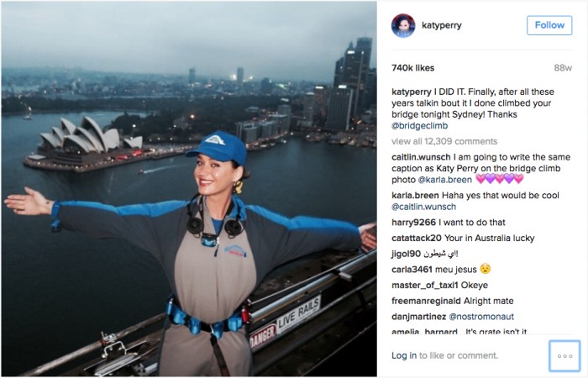
Task: Open karla.breen commenter profile
Action: (415, 196)
